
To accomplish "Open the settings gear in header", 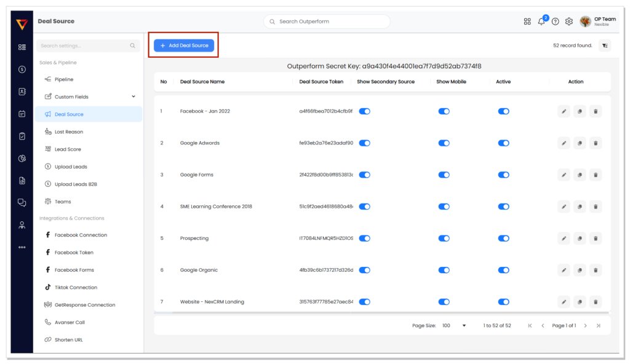I will point(569,22).
